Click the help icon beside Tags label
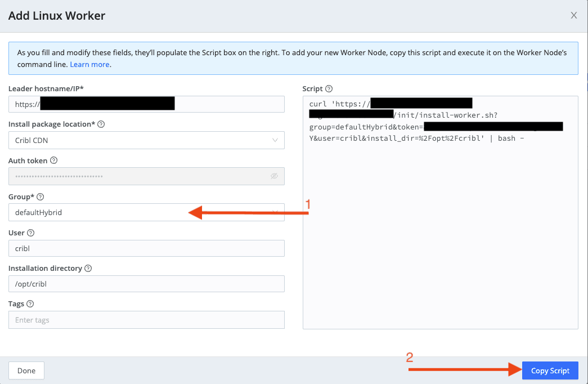This screenshot has height=384, width=588. [30, 304]
